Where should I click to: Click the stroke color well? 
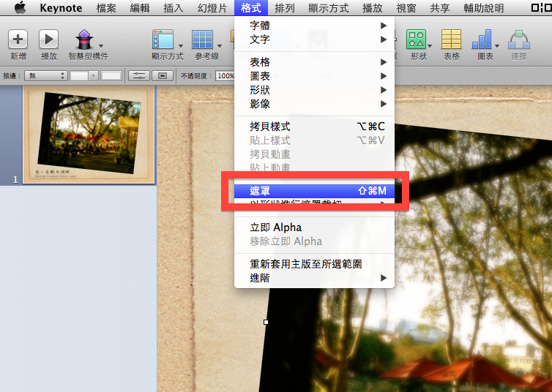tap(111, 75)
